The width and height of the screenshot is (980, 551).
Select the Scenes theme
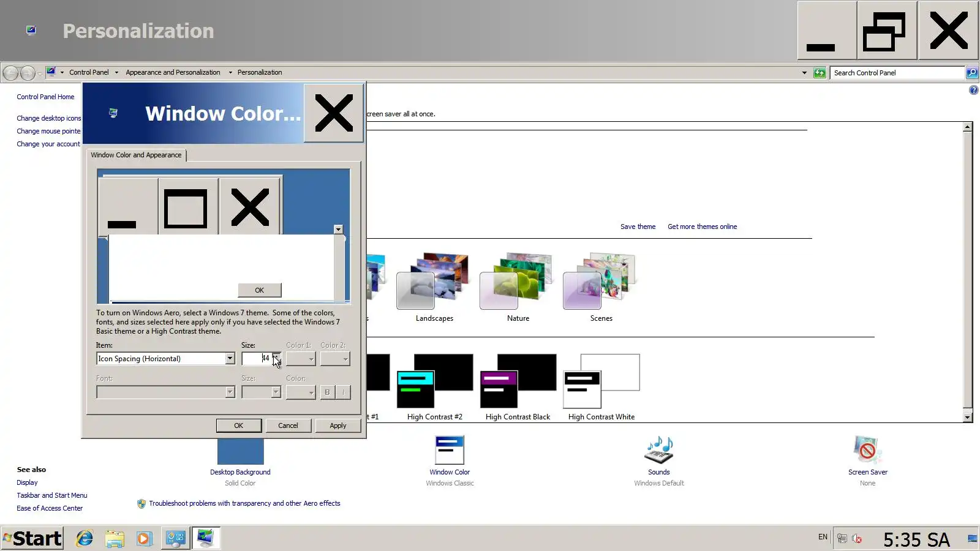coord(601,287)
